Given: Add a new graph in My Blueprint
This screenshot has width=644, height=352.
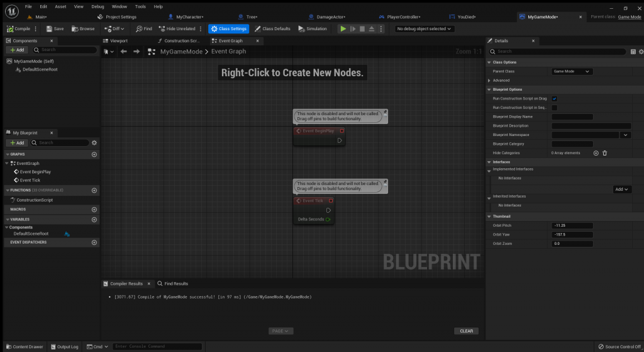Looking at the screenshot, I should pyautogui.click(x=94, y=154).
